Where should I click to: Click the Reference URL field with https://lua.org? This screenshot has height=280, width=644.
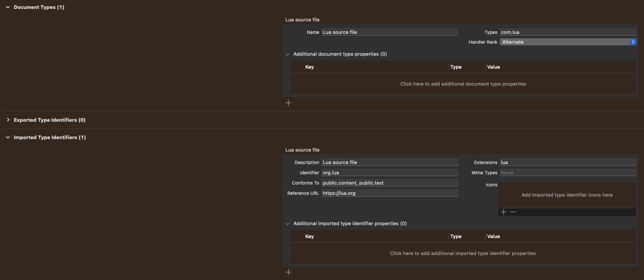(390, 193)
